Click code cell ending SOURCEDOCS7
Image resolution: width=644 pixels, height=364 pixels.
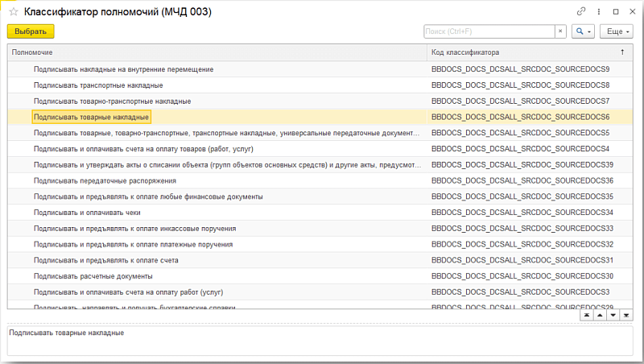530,101
